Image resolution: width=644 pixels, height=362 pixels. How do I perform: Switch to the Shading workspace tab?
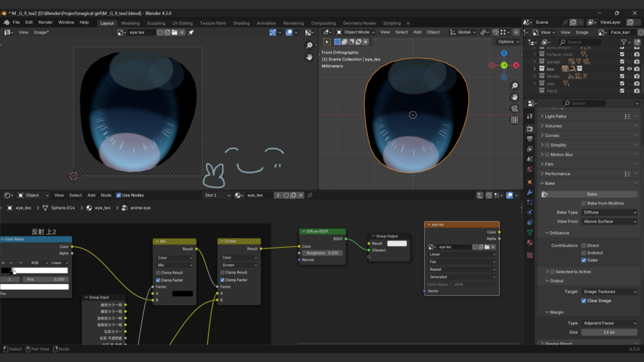(241, 23)
